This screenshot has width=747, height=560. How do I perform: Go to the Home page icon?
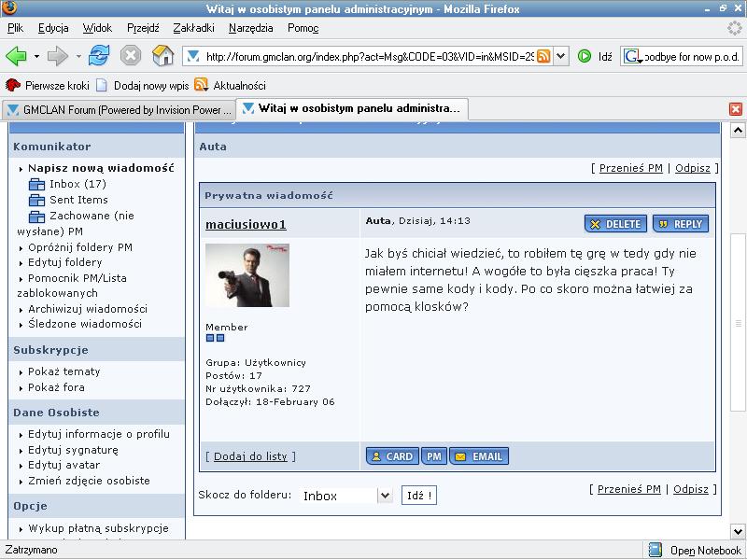(162, 56)
